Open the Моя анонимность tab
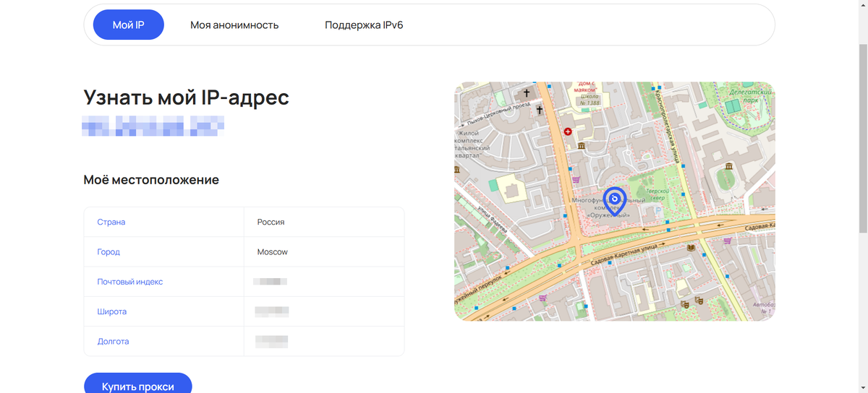The image size is (868, 393). 234,25
